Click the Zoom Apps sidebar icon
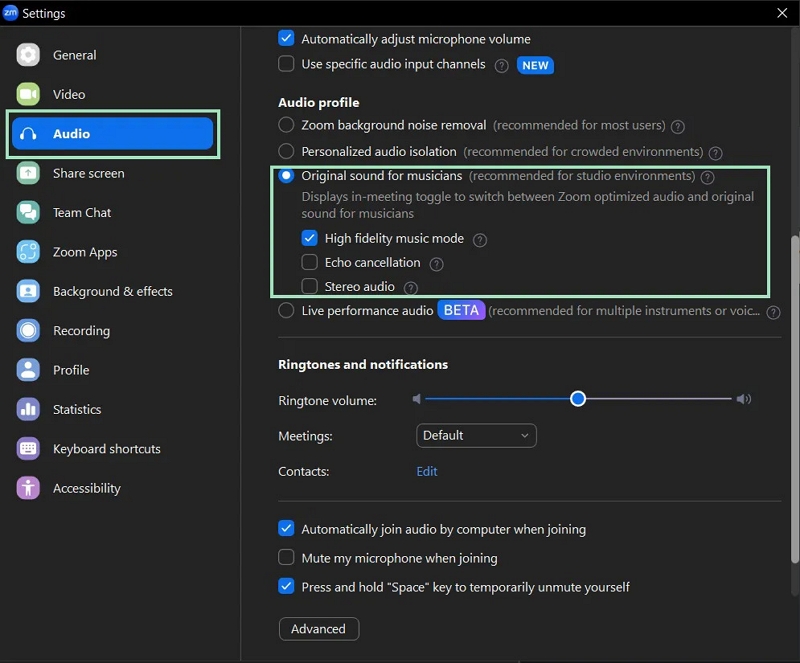 point(28,252)
